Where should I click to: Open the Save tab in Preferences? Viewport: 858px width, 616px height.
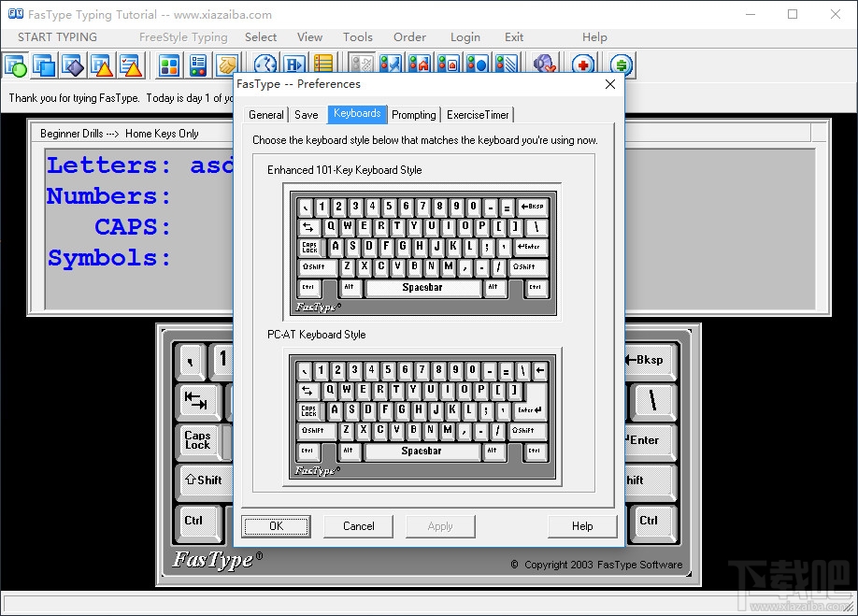[306, 115]
